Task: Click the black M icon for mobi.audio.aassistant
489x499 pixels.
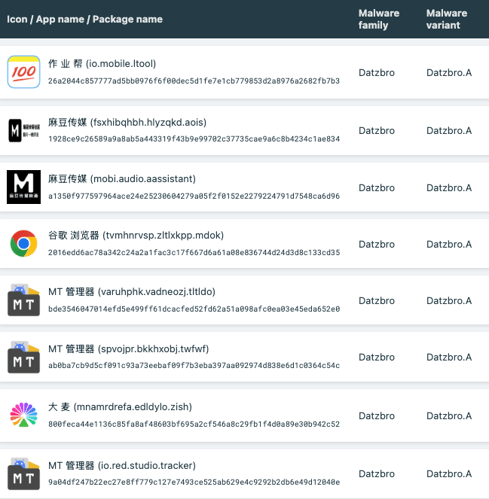Action: click(24, 187)
